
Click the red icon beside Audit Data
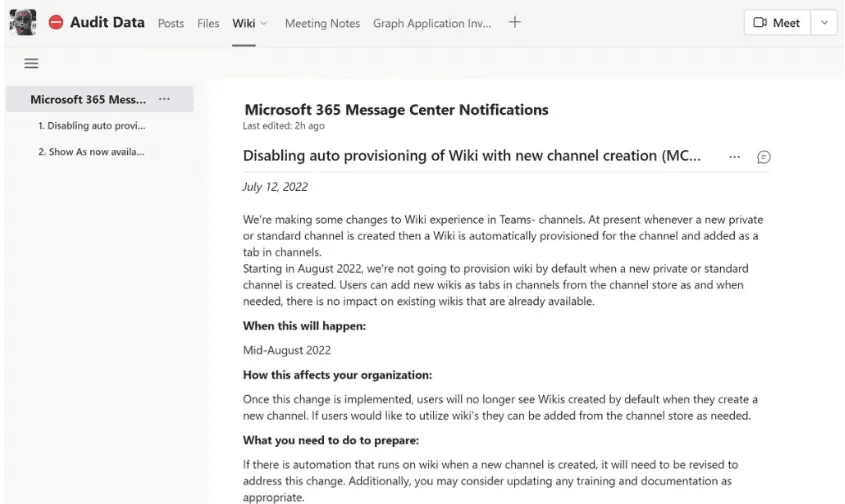tap(56, 22)
